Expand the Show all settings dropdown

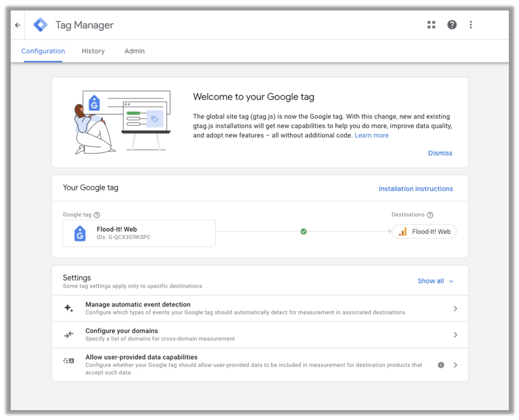pyautogui.click(x=436, y=281)
